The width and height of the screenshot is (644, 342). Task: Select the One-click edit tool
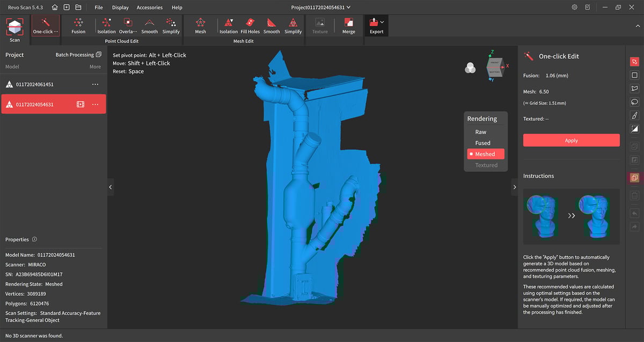click(46, 25)
